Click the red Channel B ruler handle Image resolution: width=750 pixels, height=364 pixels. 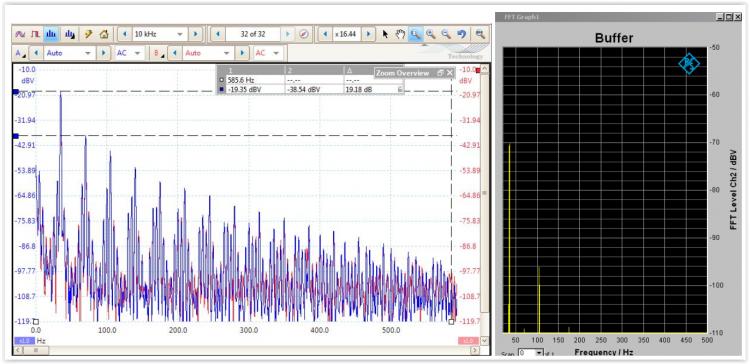(478, 70)
